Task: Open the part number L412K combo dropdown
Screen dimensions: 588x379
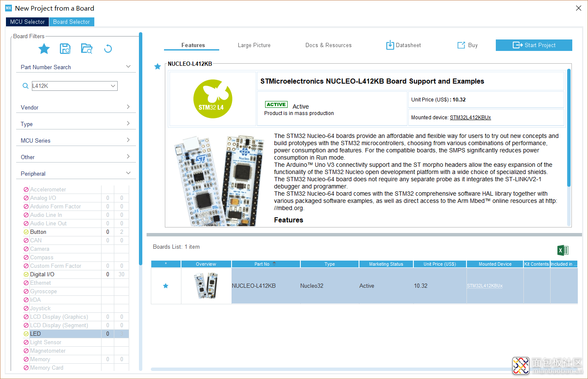Action: coord(113,86)
